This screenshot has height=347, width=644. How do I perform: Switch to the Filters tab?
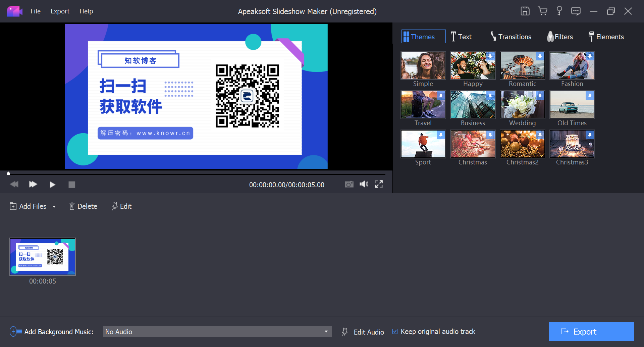tap(560, 37)
